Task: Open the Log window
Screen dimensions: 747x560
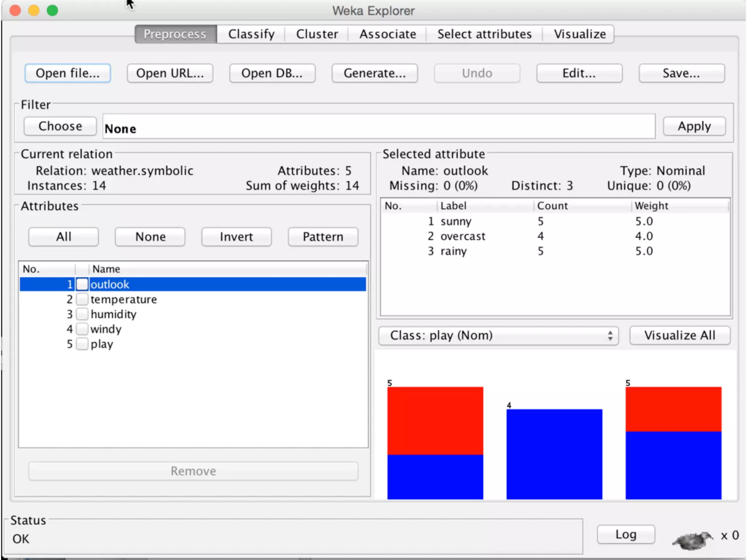Action: (626, 534)
